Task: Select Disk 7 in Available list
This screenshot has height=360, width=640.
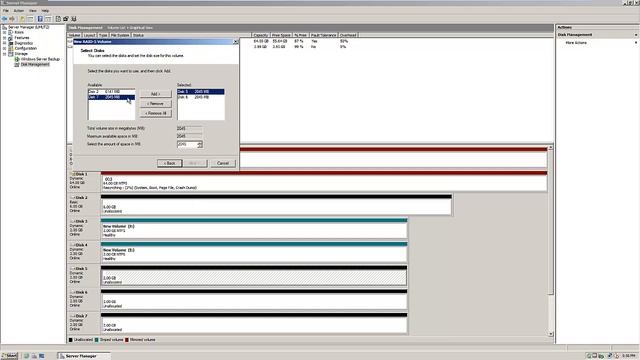Action: coord(111,97)
